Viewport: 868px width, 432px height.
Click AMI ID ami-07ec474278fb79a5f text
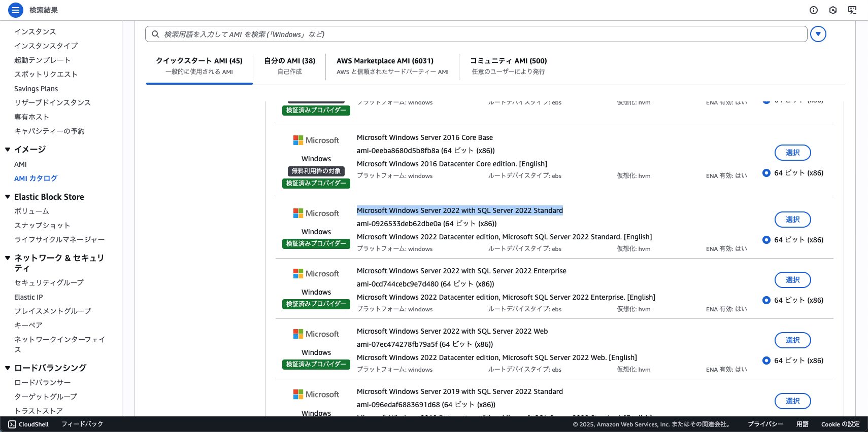(397, 344)
